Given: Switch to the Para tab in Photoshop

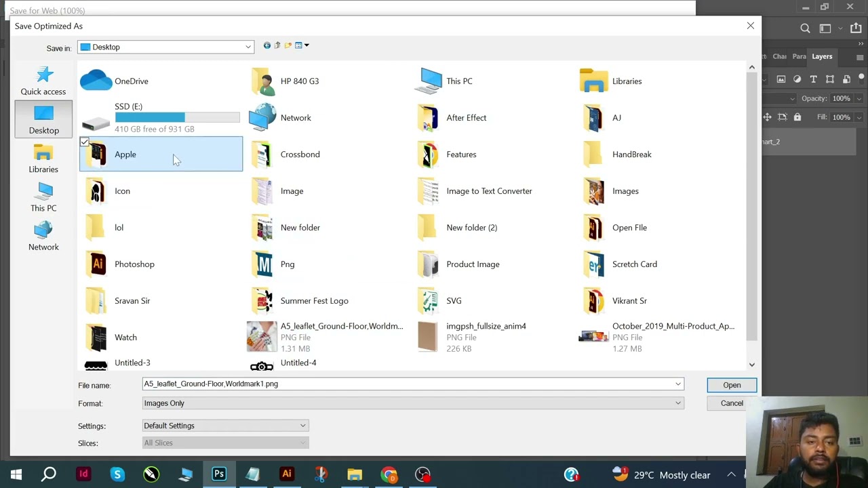Looking at the screenshot, I should pyautogui.click(x=800, y=56).
